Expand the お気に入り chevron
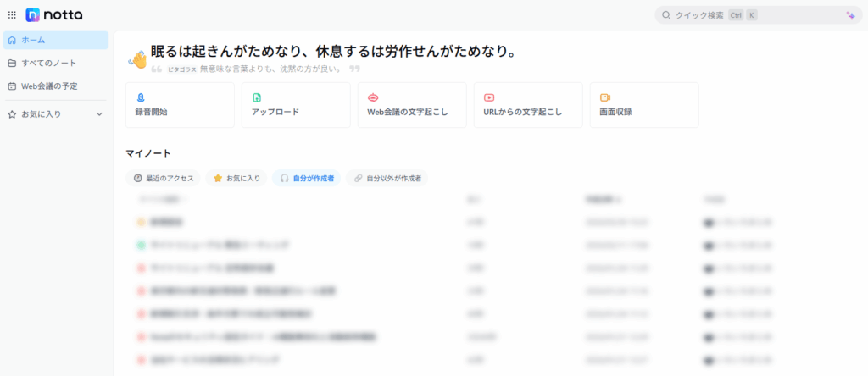Image resolution: width=868 pixels, height=376 pixels. point(100,114)
